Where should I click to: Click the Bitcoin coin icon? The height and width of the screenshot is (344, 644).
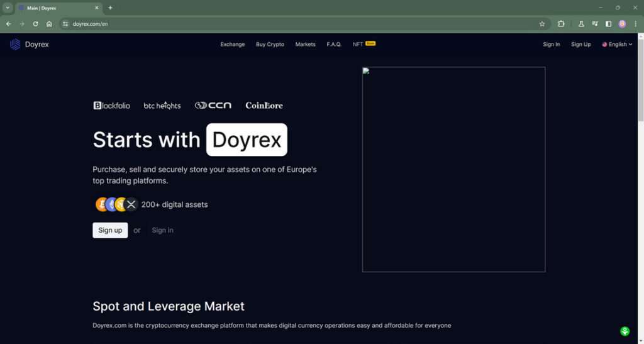pyautogui.click(x=101, y=204)
